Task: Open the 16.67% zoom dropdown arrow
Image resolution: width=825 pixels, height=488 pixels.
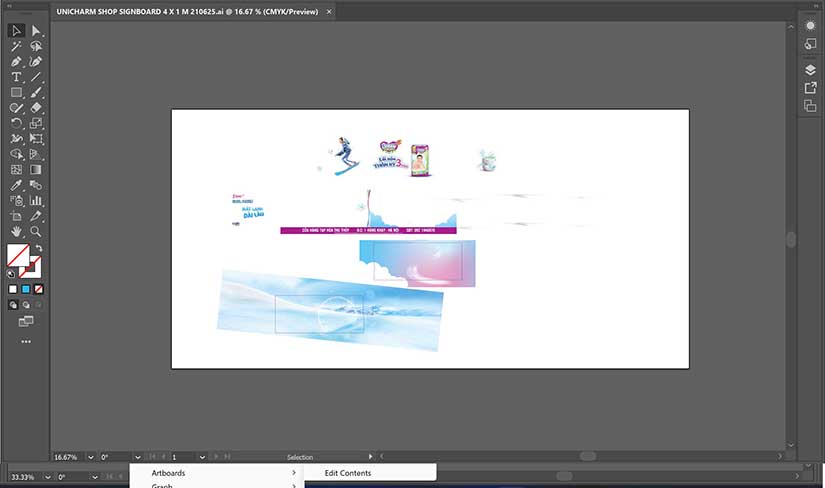Action: (x=90, y=457)
